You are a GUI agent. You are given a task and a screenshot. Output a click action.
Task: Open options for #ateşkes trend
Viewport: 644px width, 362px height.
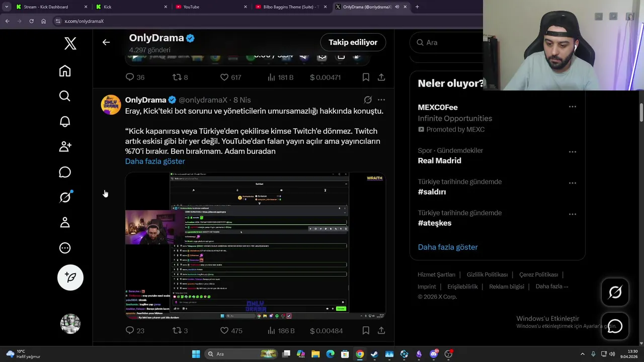tap(572, 214)
